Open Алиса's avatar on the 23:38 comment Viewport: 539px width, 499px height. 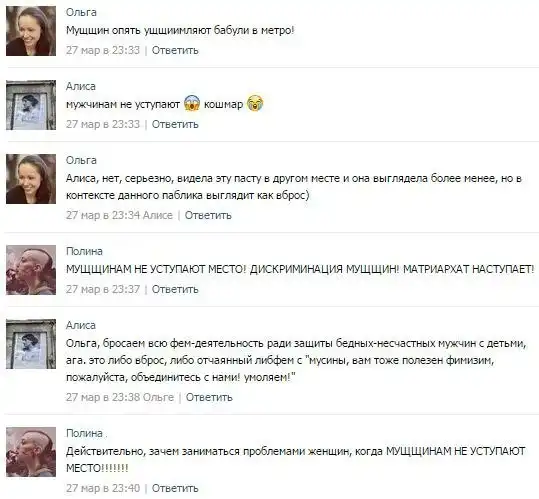(31, 344)
